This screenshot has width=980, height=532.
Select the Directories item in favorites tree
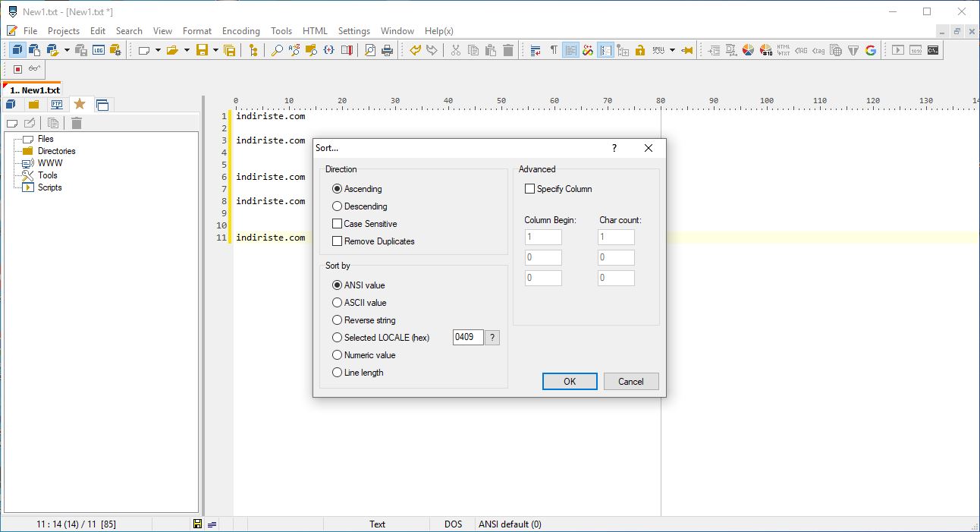tap(56, 151)
